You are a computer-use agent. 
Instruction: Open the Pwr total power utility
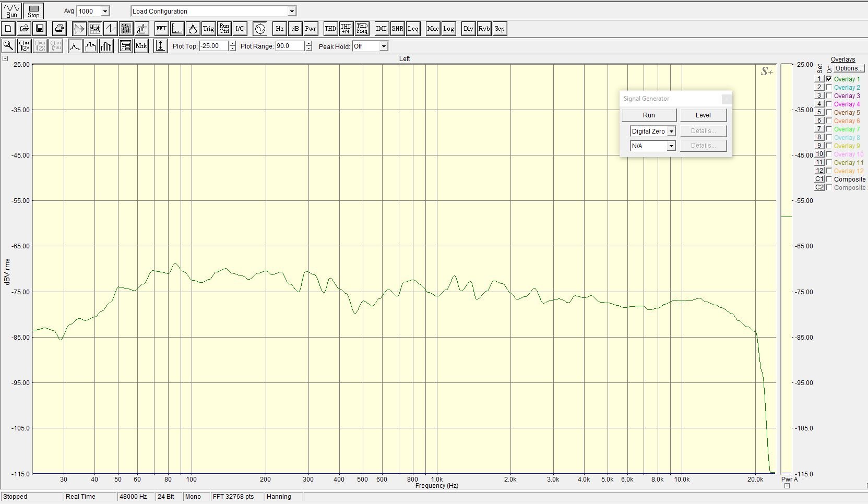tap(311, 29)
